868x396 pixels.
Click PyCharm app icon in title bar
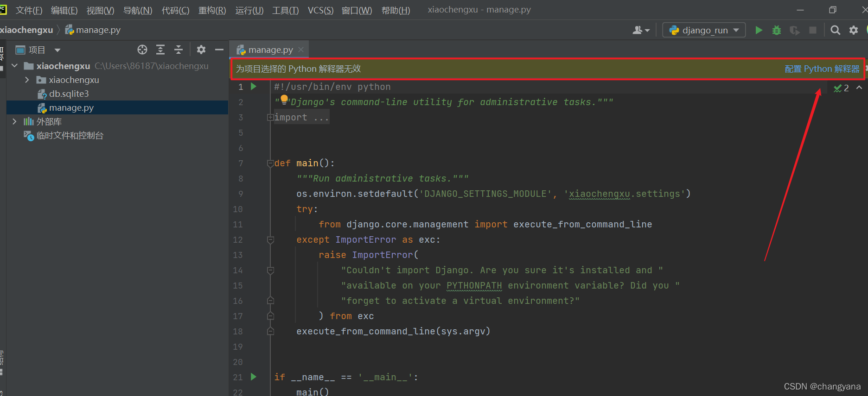3,10
